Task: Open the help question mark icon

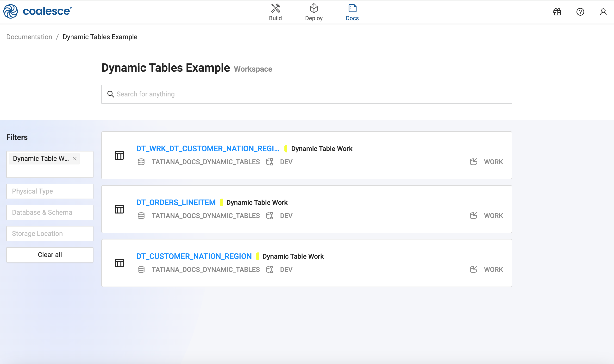Action: pyautogui.click(x=580, y=12)
